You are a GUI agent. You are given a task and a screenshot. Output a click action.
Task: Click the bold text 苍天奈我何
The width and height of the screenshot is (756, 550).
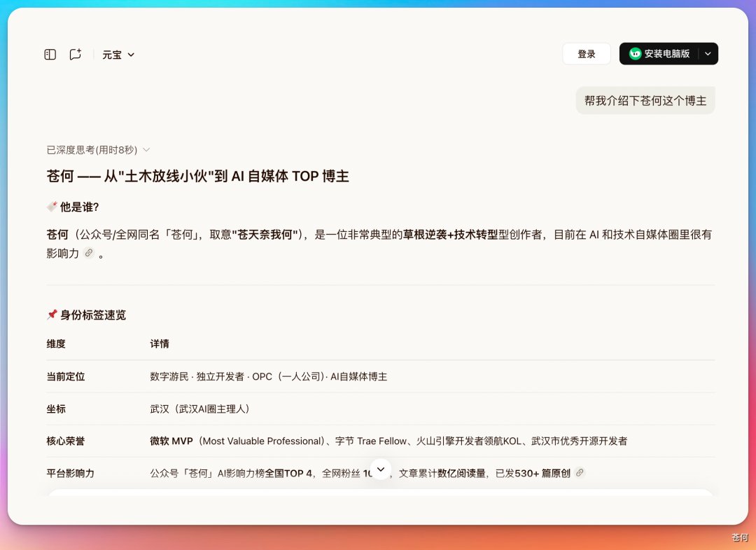pos(265,235)
